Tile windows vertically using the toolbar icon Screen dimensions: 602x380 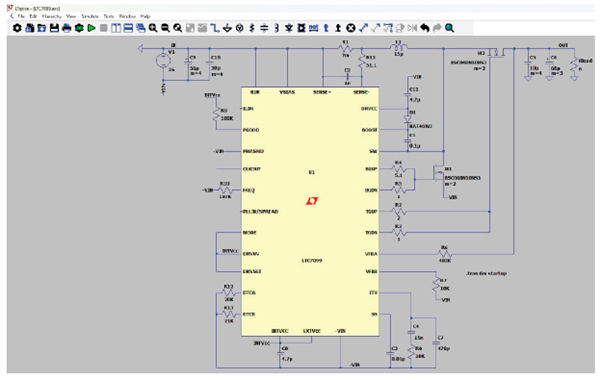116,28
